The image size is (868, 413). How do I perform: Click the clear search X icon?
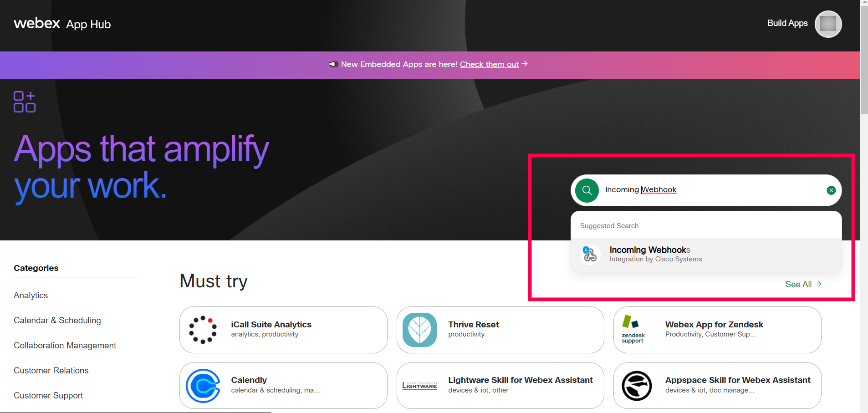click(x=831, y=190)
